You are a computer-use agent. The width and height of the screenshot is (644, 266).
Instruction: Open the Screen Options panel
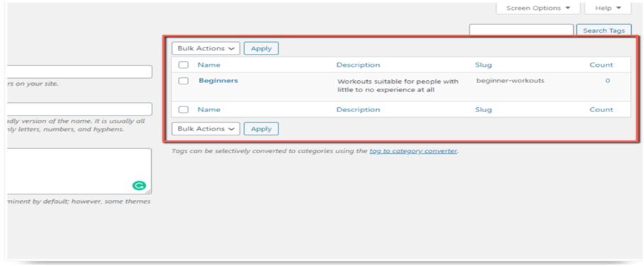(x=538, y=8)
